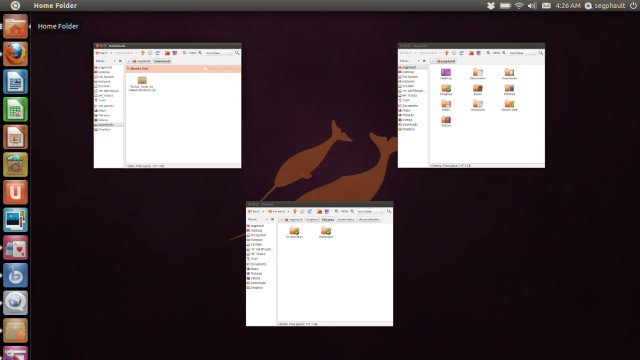Click search magnifier in the Downloads window
640x360 pixels.
coord(237,53)
